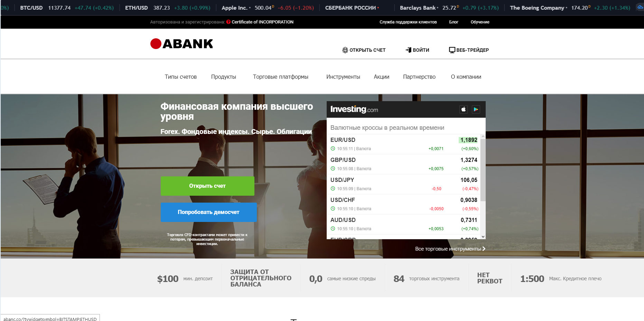Click Investing.com widget logo
The height and width of the screenshot is (321, 644).
[x=354, y=109]
